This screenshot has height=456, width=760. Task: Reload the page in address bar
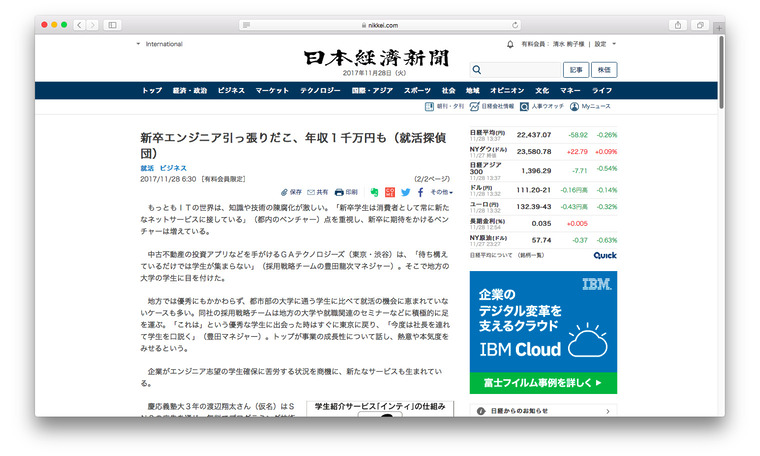[x=516, y=24]
